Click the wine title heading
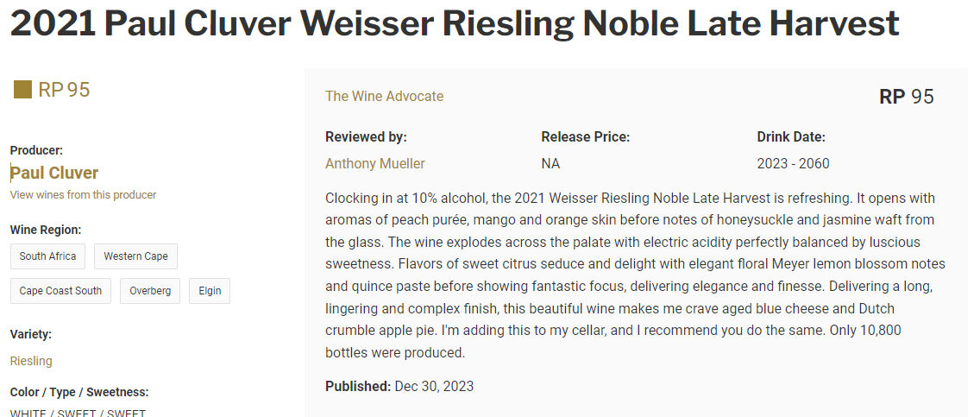980x417 pixels. pyautogui.click(x=454, y=24)
